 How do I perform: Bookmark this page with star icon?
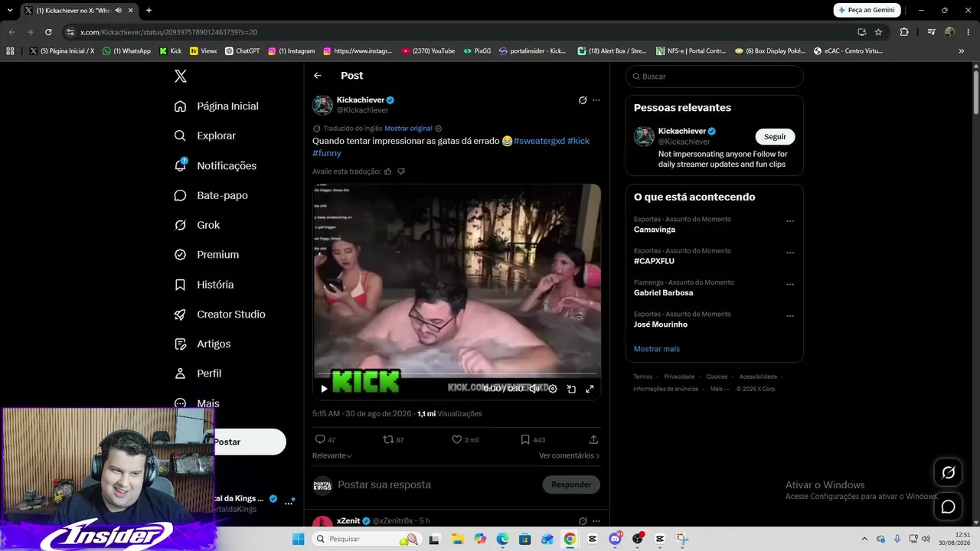point(878,32)
